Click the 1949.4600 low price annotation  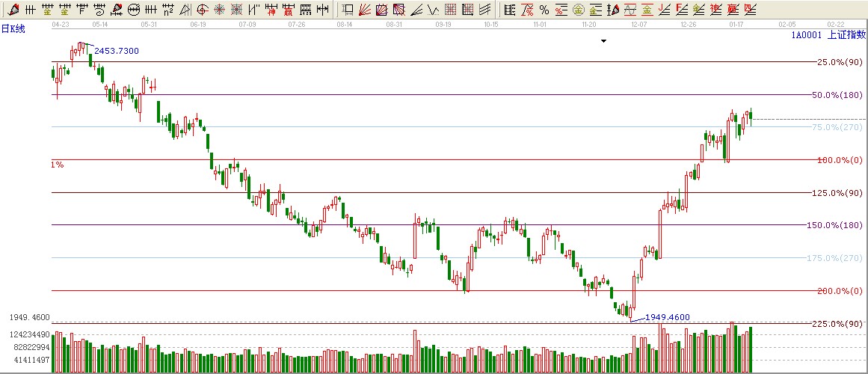667,317
